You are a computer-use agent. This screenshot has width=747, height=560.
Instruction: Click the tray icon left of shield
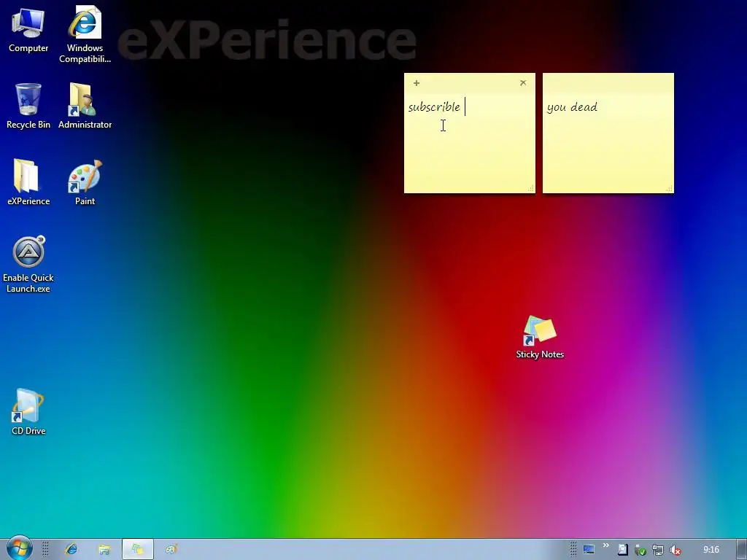[x=623, y=550]
